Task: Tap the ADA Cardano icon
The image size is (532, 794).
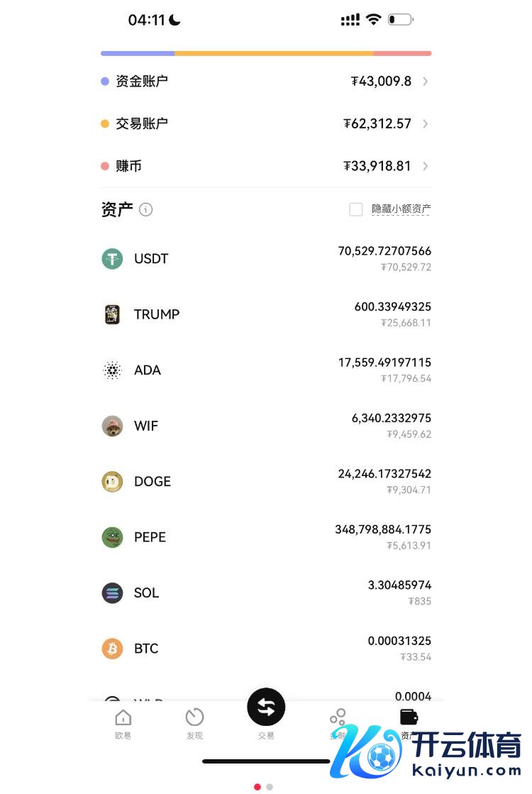Action: [x=112, y=370]
